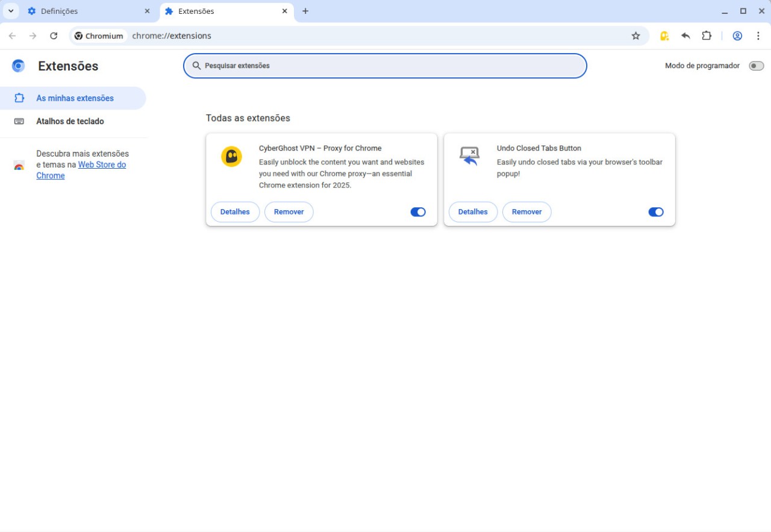Viewport: 771px width, 532px height.
Task: Click Remover on Undo Closed Tabs Button
Action: [x=526, y=212]
